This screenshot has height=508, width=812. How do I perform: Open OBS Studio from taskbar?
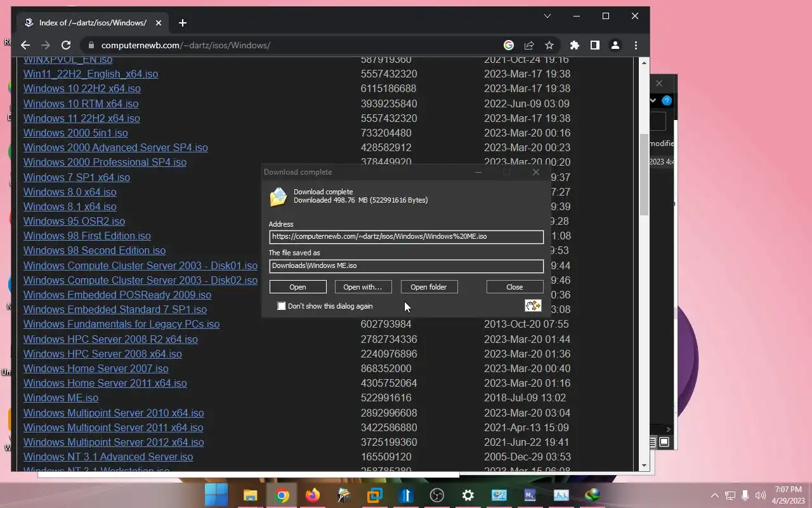[x=437, y=495]
